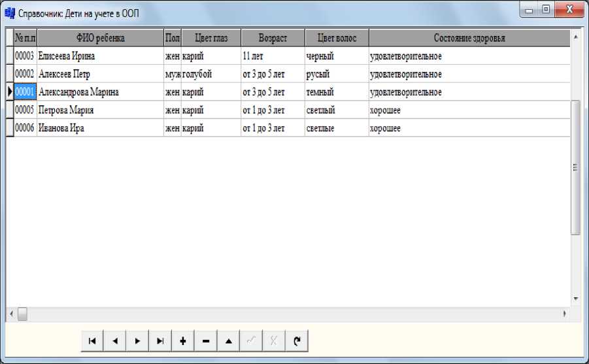Select highlighted record number 00001 cell
This screenshot has width=589, height=364.
click(x=25, y=91)
